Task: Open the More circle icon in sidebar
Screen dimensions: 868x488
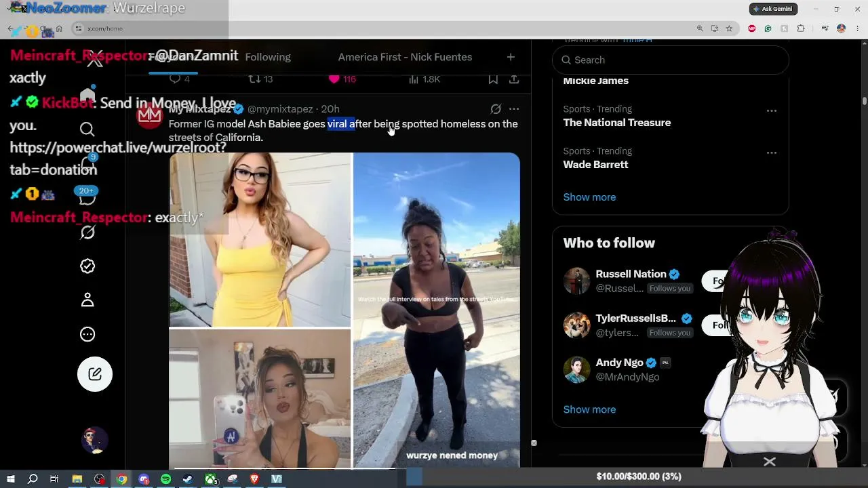Action: point(87,334)
